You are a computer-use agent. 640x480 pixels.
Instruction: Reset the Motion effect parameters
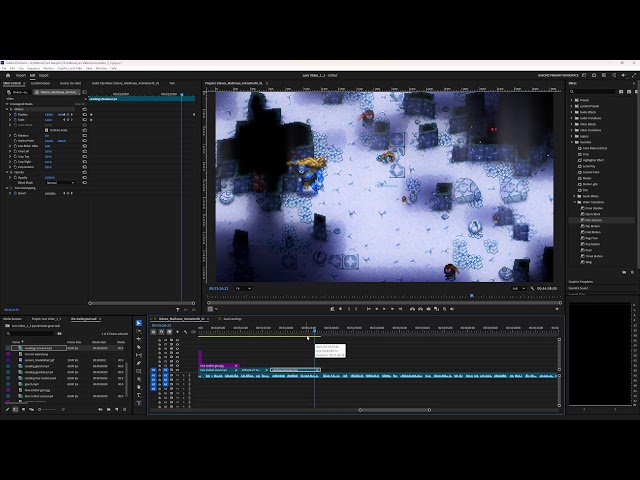coord(84,109)
